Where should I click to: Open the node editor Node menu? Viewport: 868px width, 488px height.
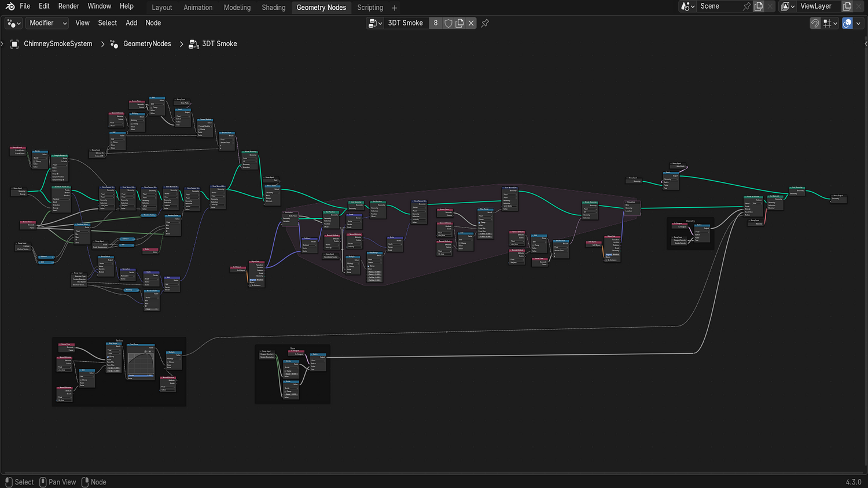tap(153, 23)
